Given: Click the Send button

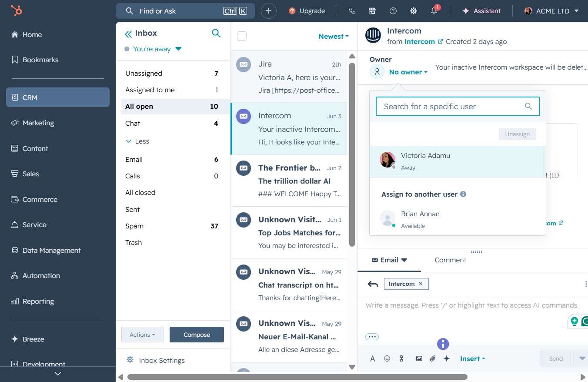Looking at the screenshot, I should [556, 359].
